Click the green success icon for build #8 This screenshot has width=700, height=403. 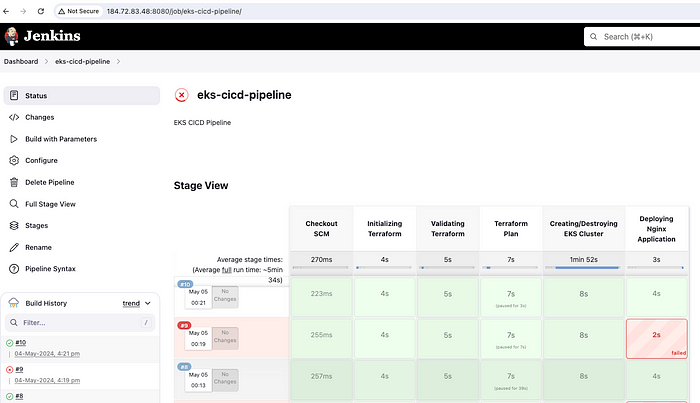coord(9,396)
